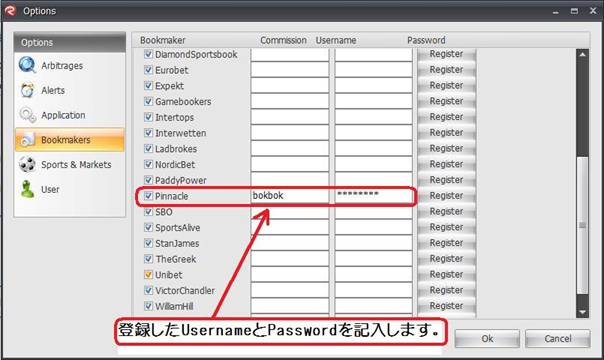Click Register button for Eurobet
The width and height of the screenshot is (604, 360).
[x=446, y=70]
